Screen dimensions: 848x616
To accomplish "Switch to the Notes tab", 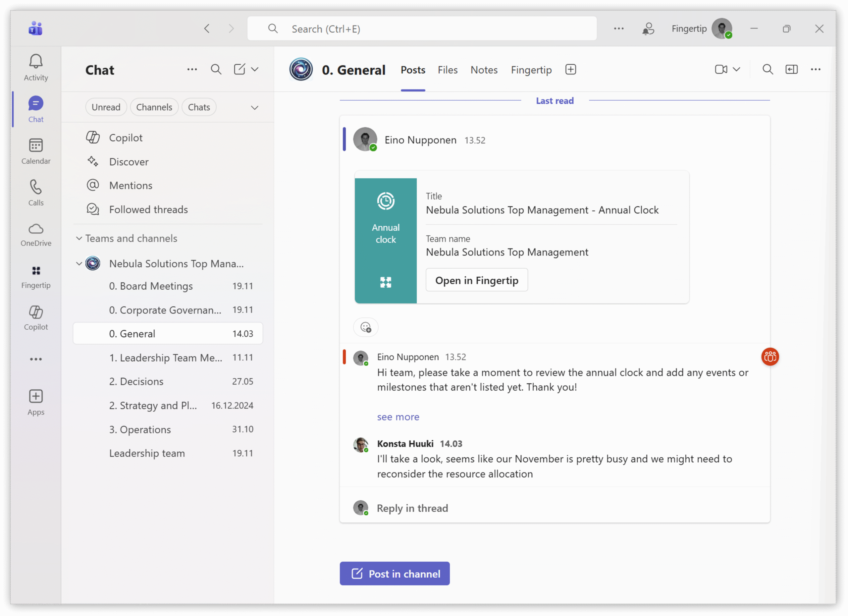I will coord(484,70).
